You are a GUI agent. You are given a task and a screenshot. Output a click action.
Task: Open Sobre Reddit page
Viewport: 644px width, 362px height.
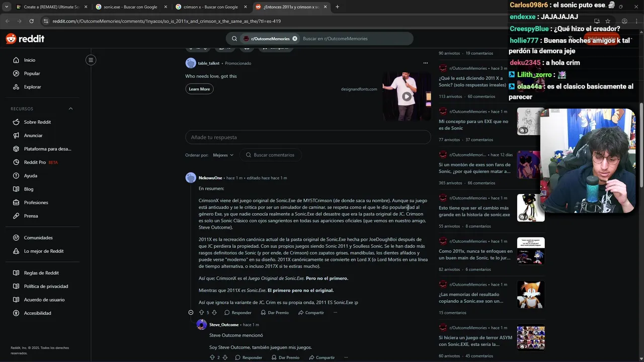[37, 122]
